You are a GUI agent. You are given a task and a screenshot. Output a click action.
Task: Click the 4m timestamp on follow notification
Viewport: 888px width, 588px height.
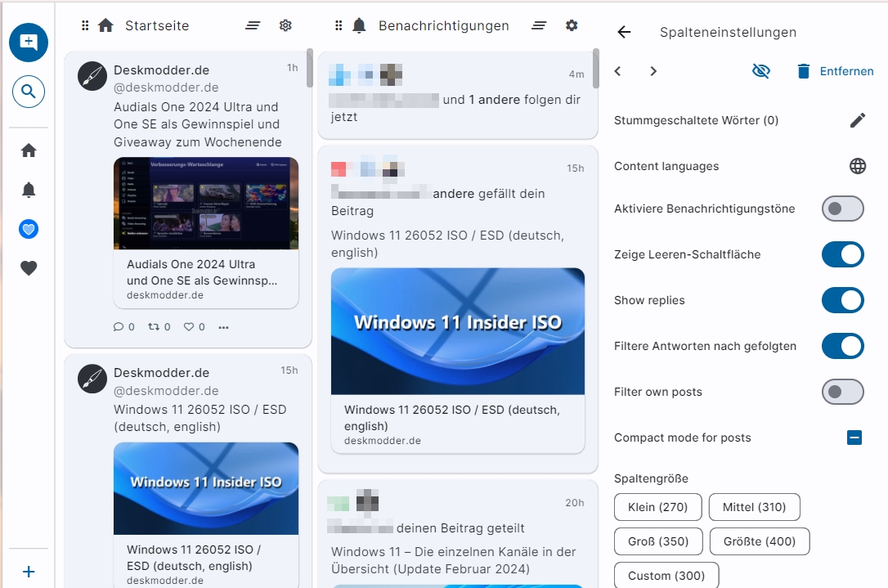(x=576, y=74)
